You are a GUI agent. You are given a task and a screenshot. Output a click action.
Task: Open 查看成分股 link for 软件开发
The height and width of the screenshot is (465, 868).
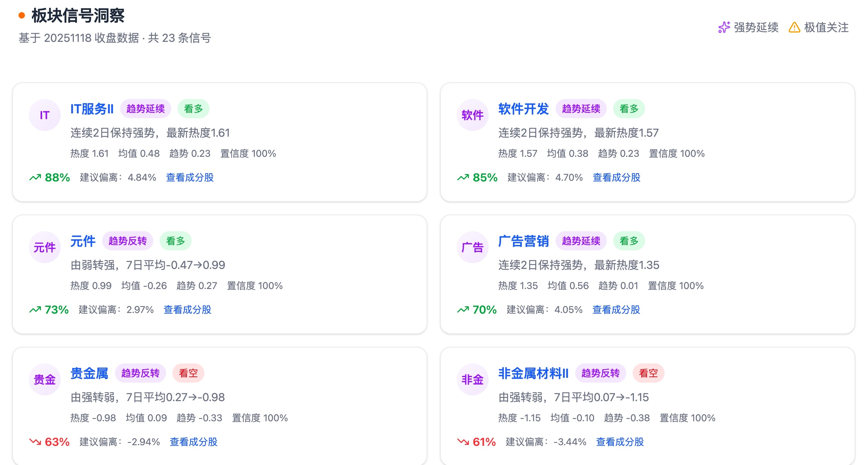616,177
